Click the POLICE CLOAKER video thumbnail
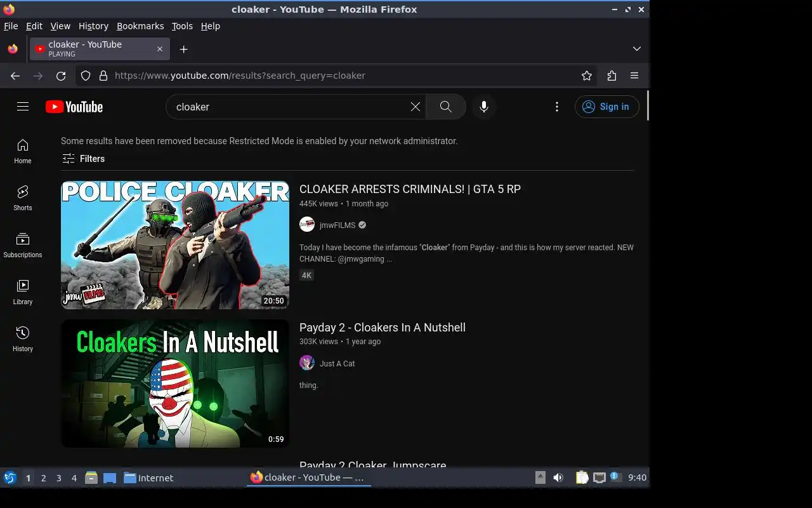Image resolution: width=812 pixels, height=508 pixels. pos(175,245)
